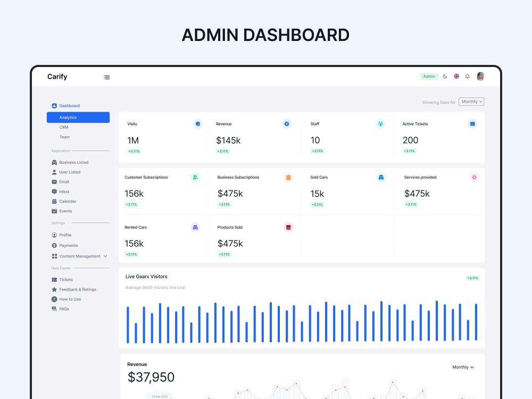532x399 pixels.
Task: Open Business Listed page
Action: 73,162
